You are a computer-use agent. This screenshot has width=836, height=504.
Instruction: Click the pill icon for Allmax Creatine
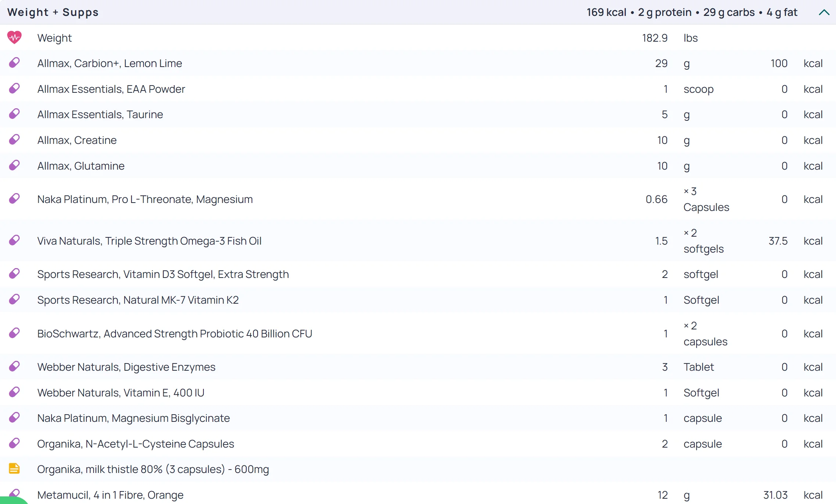pyautogui.click(x=14, y=140)
